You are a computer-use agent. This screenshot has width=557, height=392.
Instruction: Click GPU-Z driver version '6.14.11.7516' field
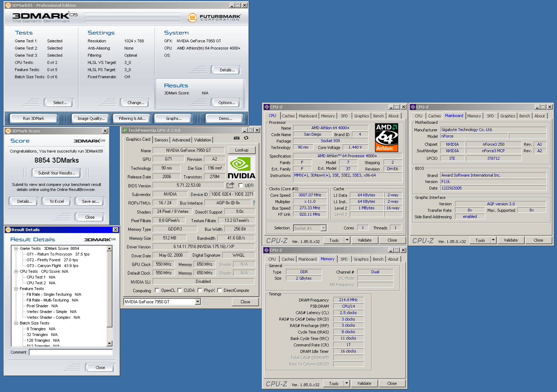point(204,247)
